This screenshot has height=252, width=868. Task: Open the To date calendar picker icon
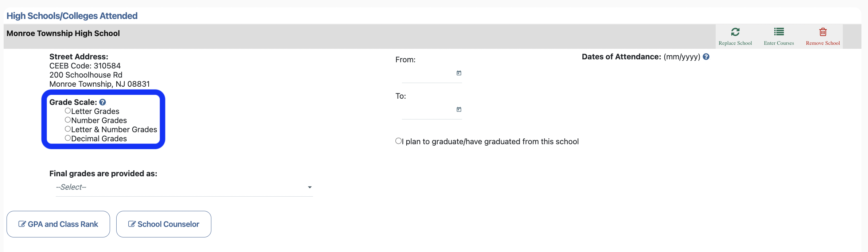(458, 109)
